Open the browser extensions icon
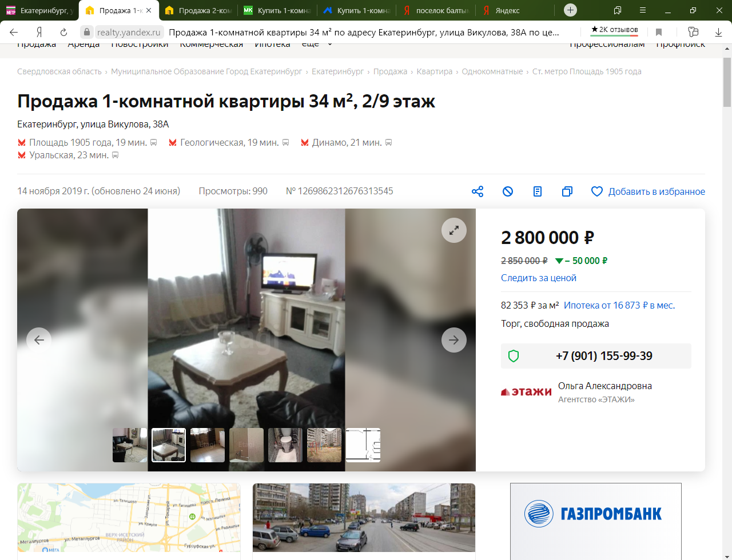This screenshot has width=732, height=560. [x=693, y=32]
